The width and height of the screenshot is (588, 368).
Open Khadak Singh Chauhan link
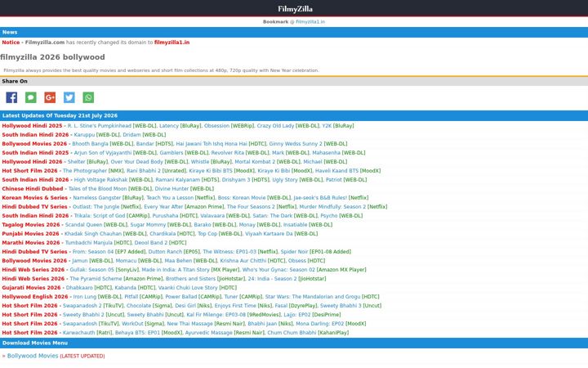point(93,234)
